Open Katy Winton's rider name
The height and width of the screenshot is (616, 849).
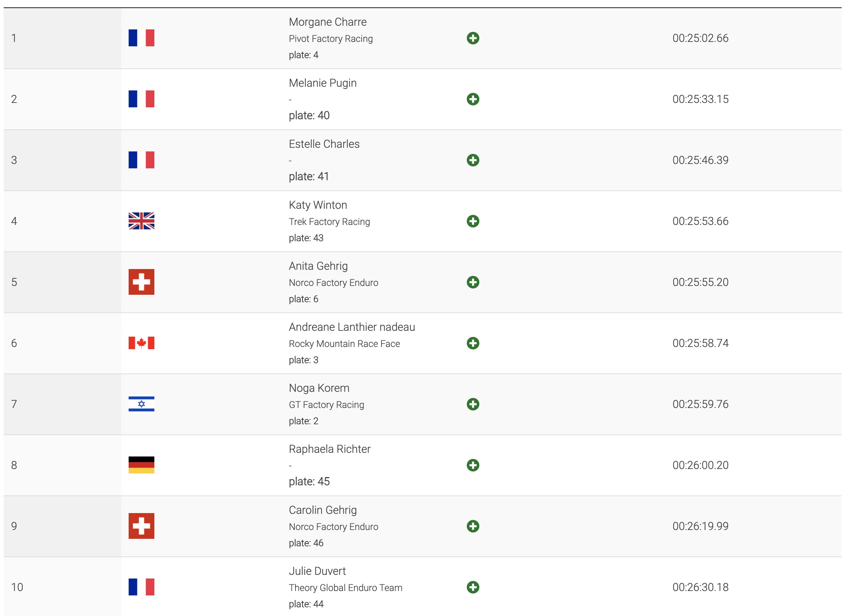click(x=318, y=205)
